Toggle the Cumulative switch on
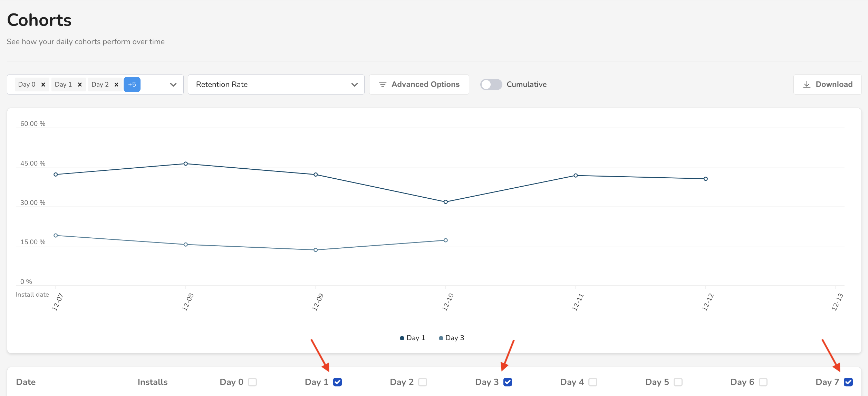This screenshot has height=396, width=868. (x=491, y=85)
